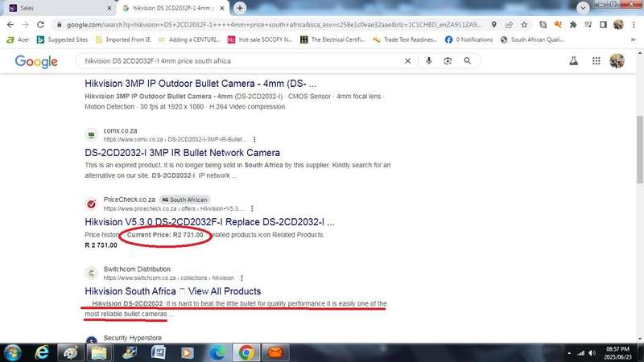Open Suggested Sites bookmark

pyautogui.click(x=62, y=39)
